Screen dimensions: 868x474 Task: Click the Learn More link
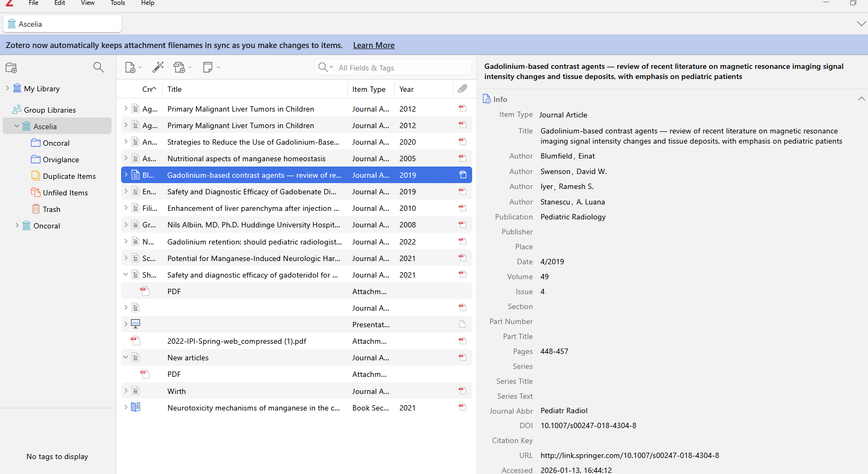tap(374, 45)
